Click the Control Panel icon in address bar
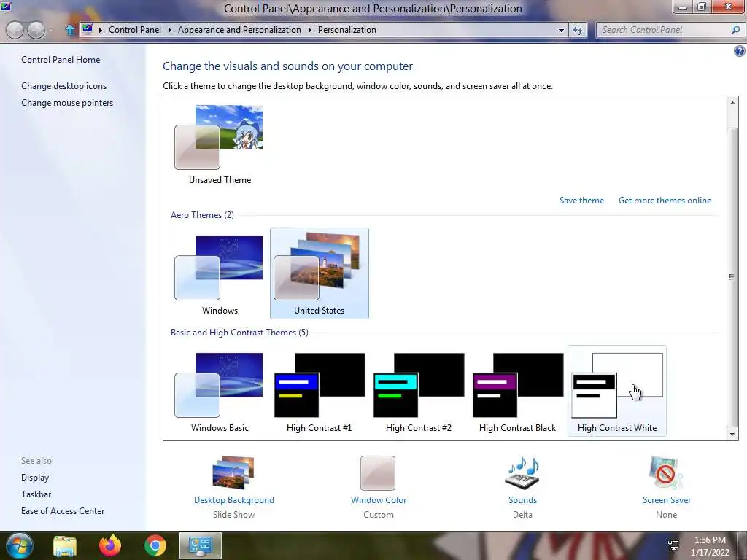747x560 pixels. pos(88,29)
